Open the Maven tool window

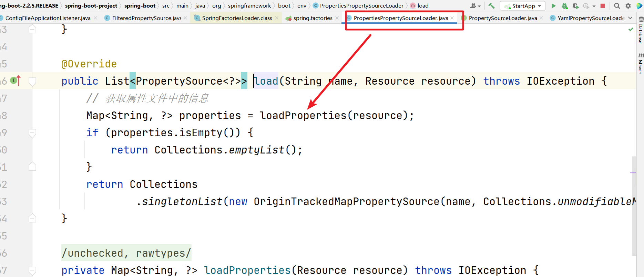(x=640, y=63)
